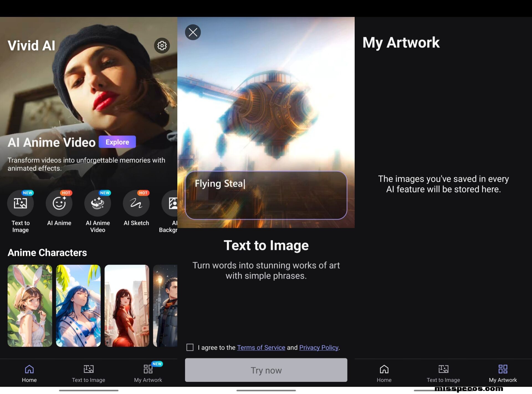
Task: Click the 'Anime Characters' section heading
Action: pos(47,253)
